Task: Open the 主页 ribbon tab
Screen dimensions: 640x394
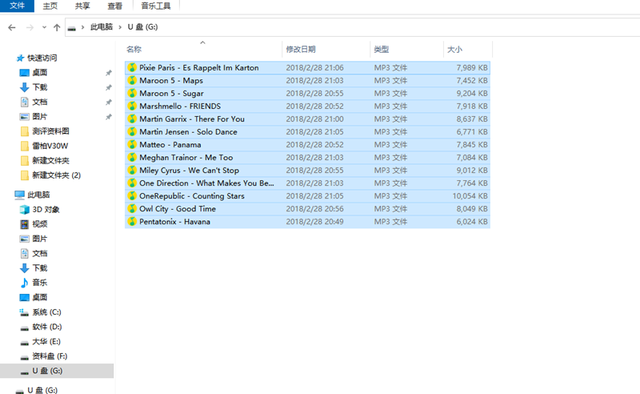Action: point(50,6)
